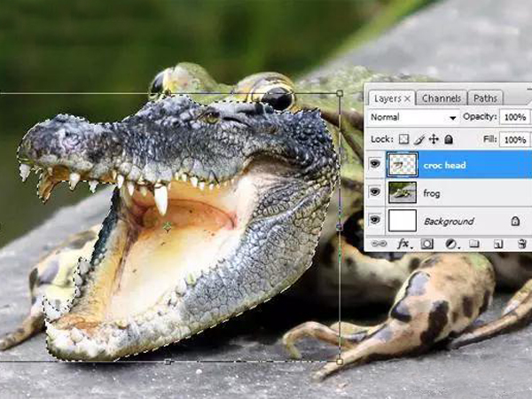Delete layer with trash icon
532x399 pixels.
521,243
